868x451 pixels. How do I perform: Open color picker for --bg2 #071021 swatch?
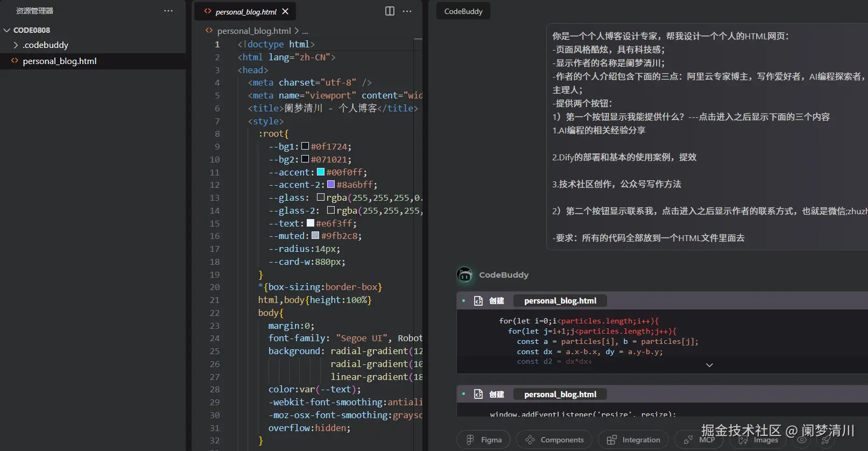coord(305,159)
